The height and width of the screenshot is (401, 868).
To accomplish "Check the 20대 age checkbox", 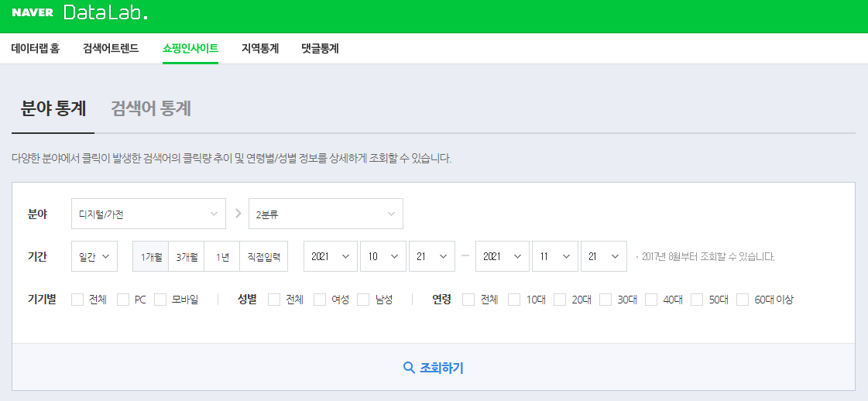I will click(x=560, y=300).
